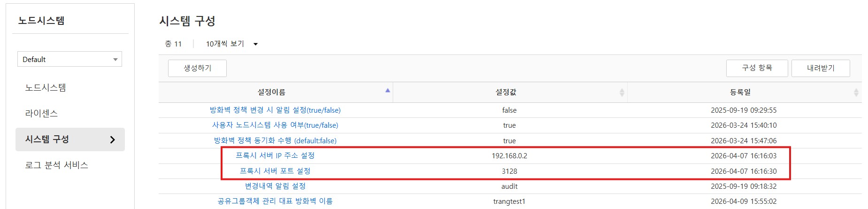Open the 10개씩 보기 page size dropdown

[232, 44]
